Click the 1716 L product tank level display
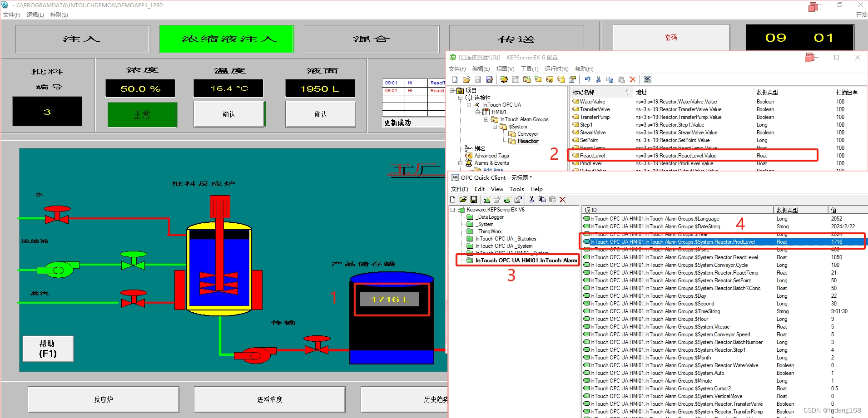868x418 pixels. coord(390,299)
